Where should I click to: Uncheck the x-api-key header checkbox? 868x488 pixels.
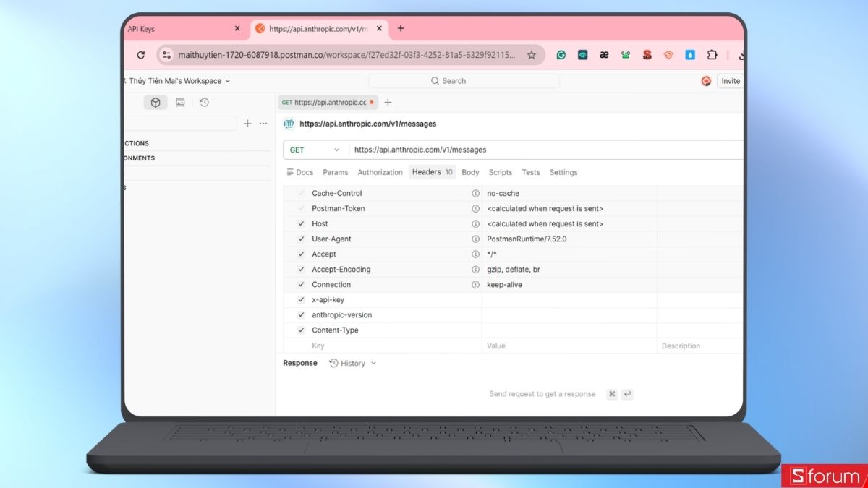(301, 299)
